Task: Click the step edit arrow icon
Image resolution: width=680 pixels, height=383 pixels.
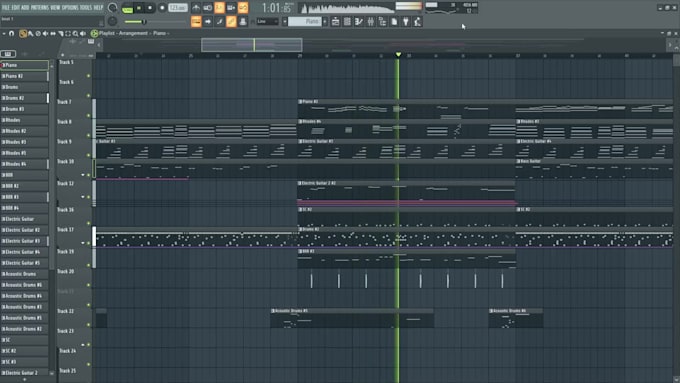Action: coord(208,21)
